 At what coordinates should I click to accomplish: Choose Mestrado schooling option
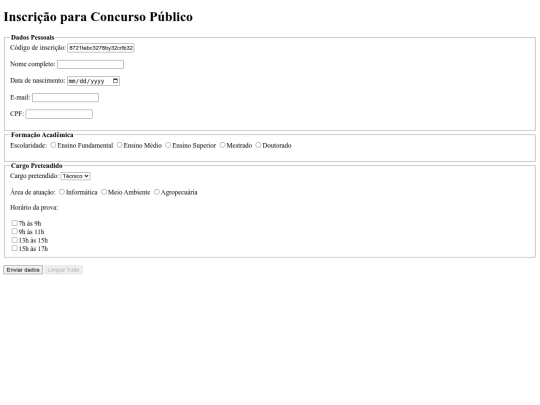click(222, 145)
